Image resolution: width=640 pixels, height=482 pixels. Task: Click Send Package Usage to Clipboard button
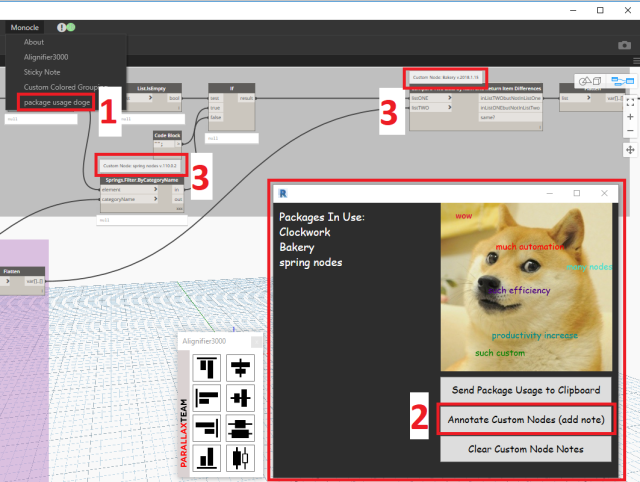526,390
